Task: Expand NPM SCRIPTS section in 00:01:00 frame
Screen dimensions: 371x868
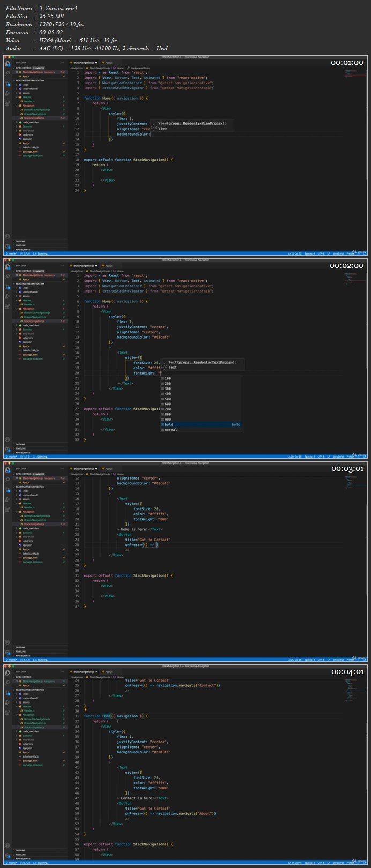Action: (40, 250)
